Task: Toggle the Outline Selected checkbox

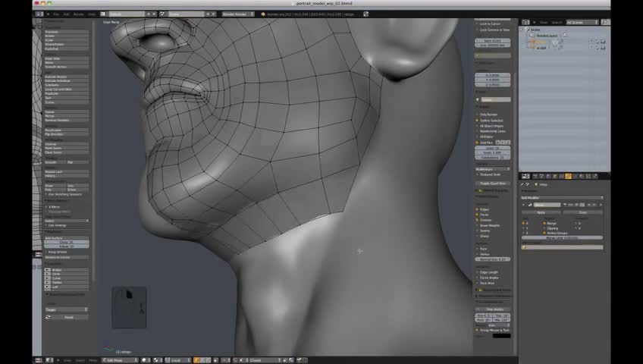Action: 478,121
